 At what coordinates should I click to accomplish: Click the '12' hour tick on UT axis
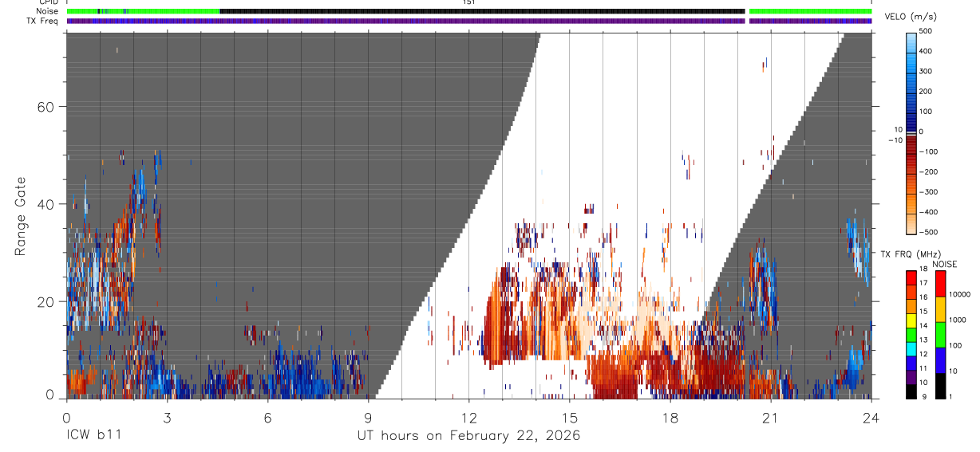tap(468, 416)
